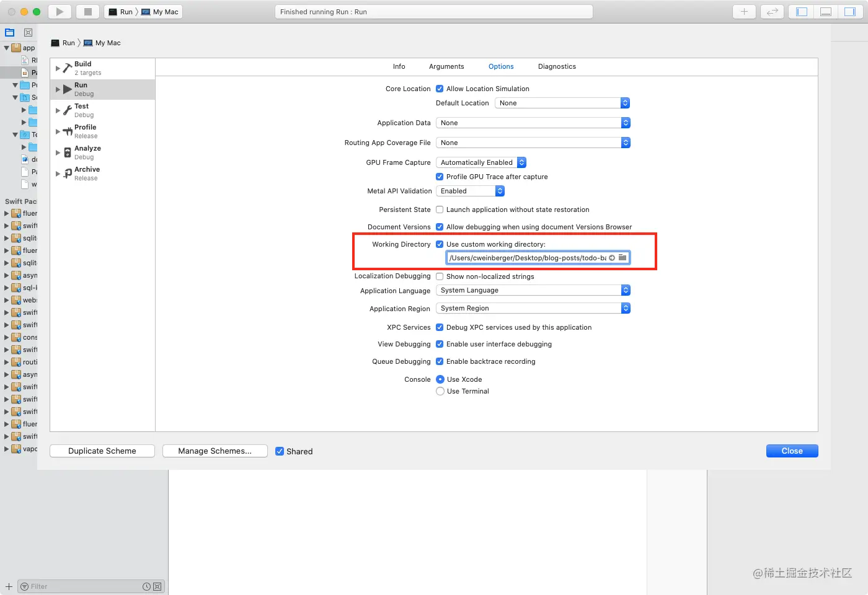Click the 'Finished running Run : Run' status

pyautogui.click(x=433, y=12)
